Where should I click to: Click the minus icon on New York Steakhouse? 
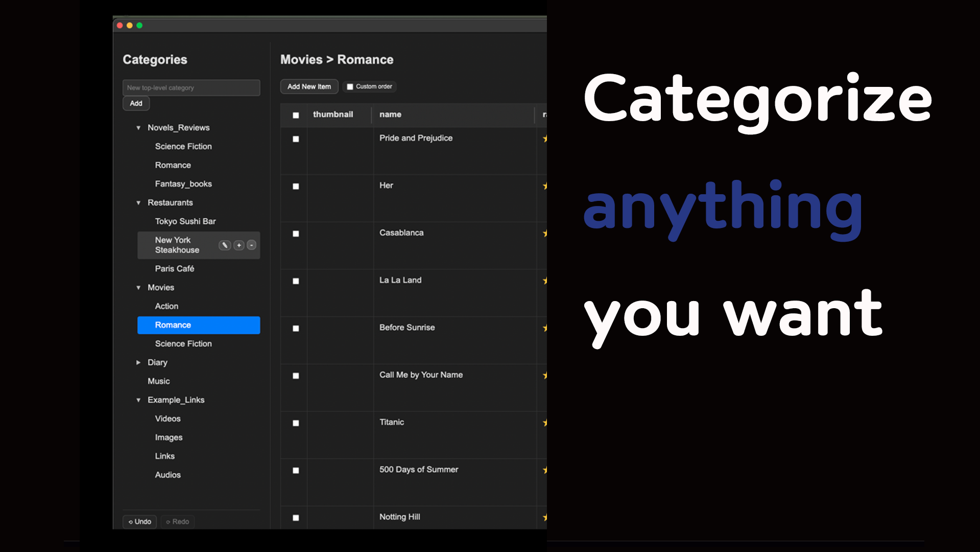(251, 245)
